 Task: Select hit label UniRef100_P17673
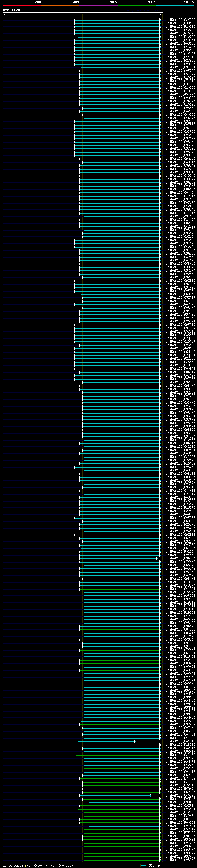(180, 636)
